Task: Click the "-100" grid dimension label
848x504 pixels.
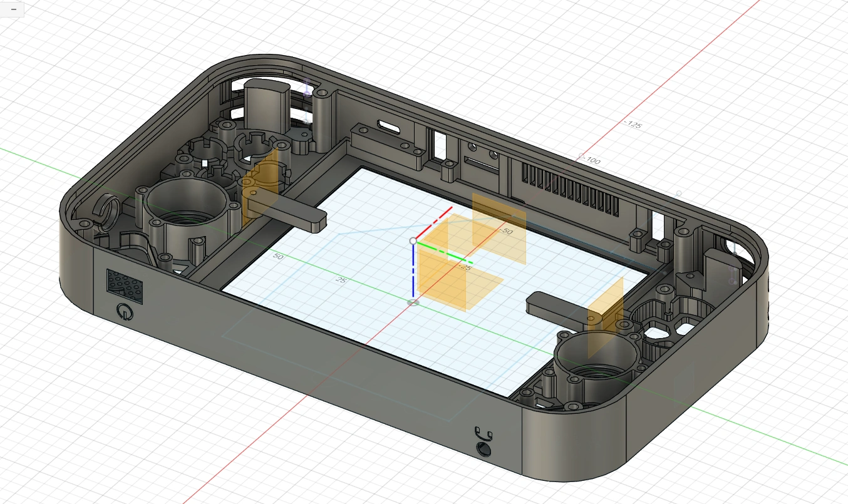Action: pyautogui.click(x=591, y=162)
